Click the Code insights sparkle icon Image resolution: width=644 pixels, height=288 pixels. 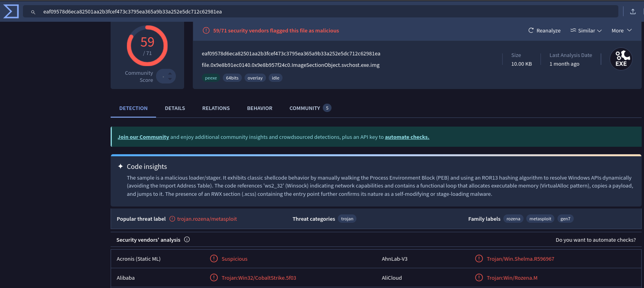click(121, 167)
